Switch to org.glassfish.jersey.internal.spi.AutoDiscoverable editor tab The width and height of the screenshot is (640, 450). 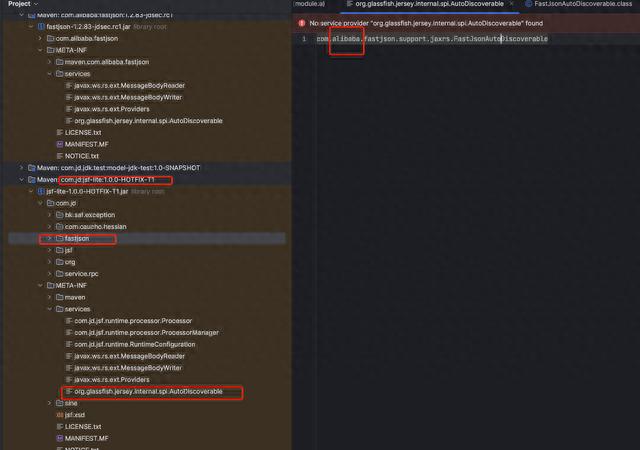(x=429, y=4)
